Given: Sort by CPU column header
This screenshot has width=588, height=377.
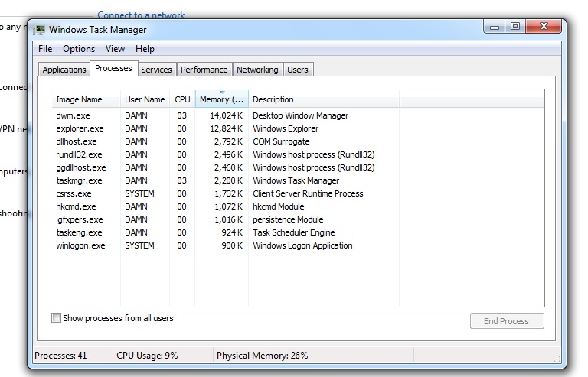Looking at the screenshot, I should point(182,99).
